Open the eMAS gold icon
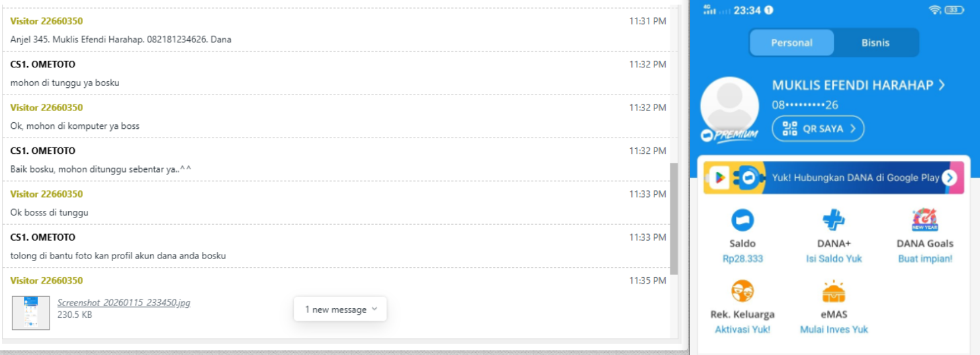The width and height of the screenshot is (980, 355). pos(834,292)
